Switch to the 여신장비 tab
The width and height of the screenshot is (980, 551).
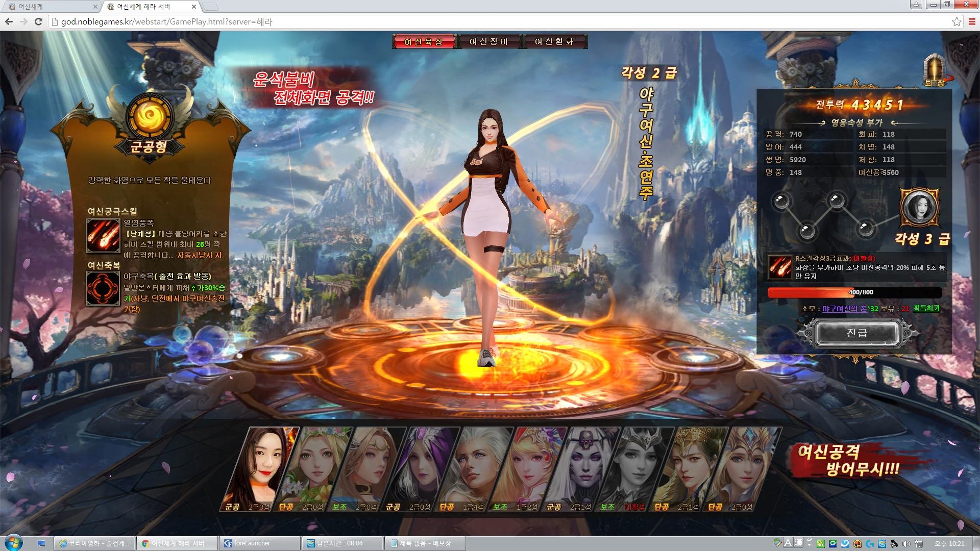tap(489, 41)
